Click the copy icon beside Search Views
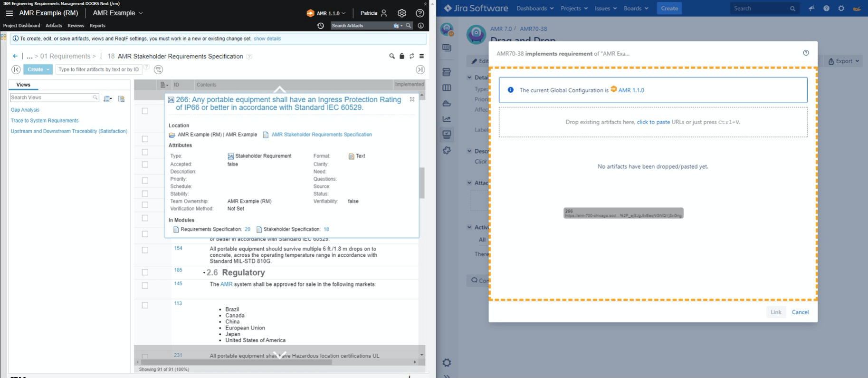Image resolution: width=868 pixels, height=378 pixels. [x=121, y=98]
